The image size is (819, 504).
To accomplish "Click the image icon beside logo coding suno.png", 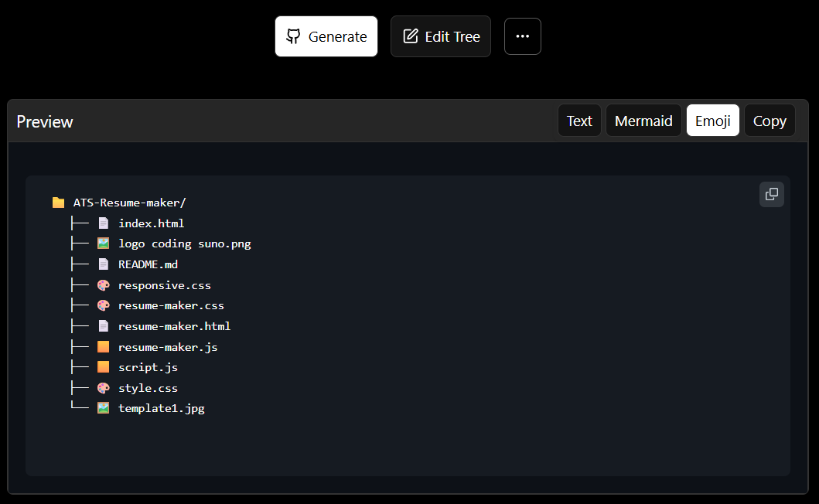I will 104,244.
